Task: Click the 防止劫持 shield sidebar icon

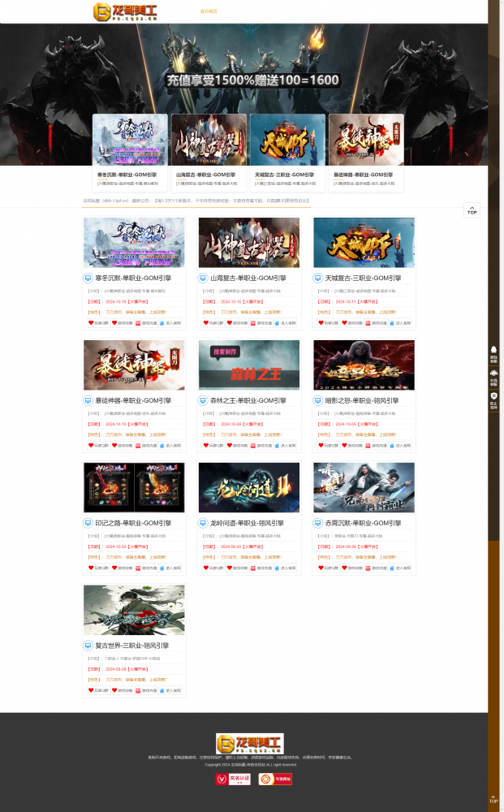Action: tap(493, 400)
